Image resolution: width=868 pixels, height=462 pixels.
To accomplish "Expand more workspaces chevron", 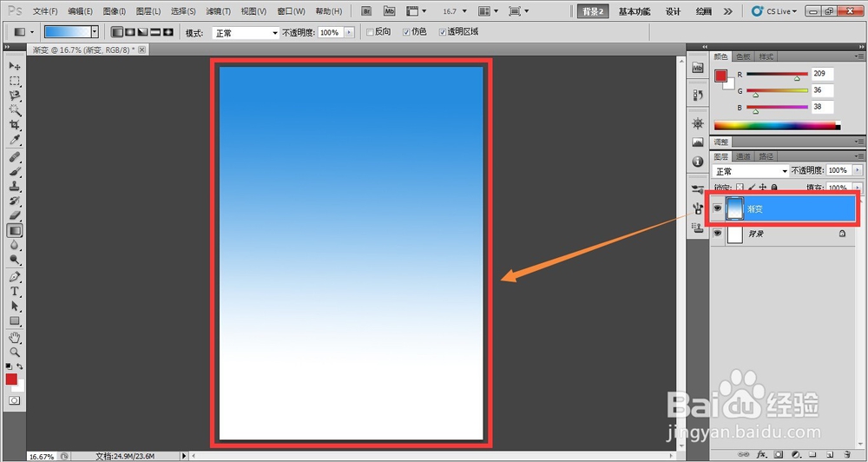I will coord(728,11).
